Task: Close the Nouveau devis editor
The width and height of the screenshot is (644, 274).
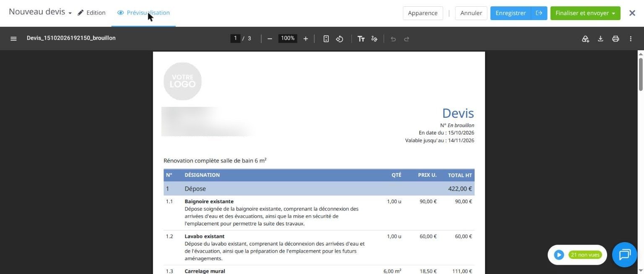Action: tap(632, 13)
